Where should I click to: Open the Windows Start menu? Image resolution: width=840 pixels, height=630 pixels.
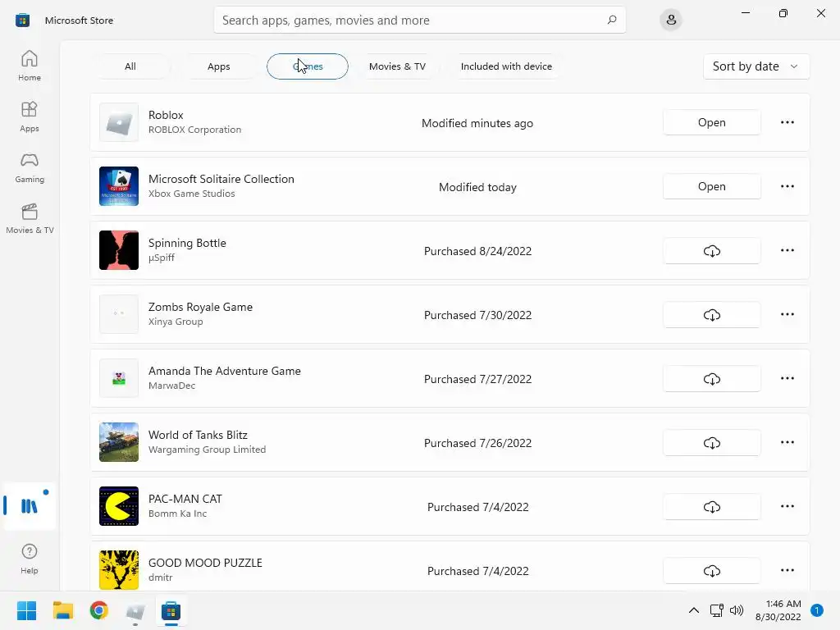26,610
